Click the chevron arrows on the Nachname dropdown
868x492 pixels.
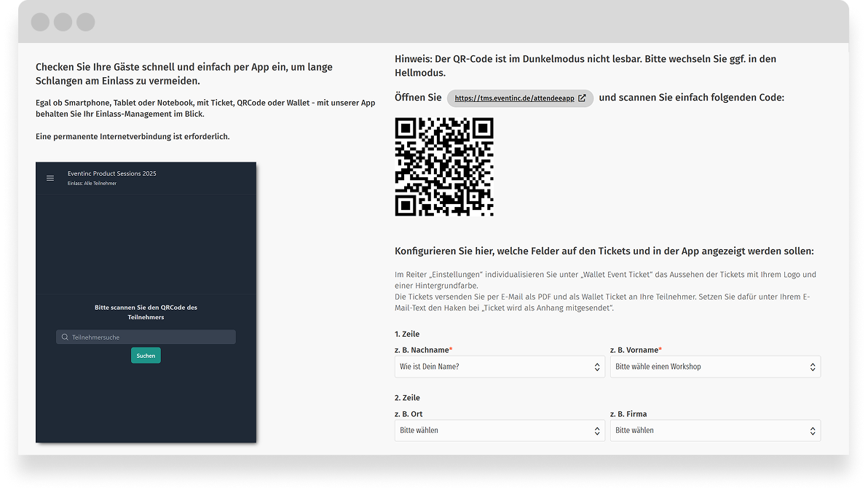tap(597, 367)
